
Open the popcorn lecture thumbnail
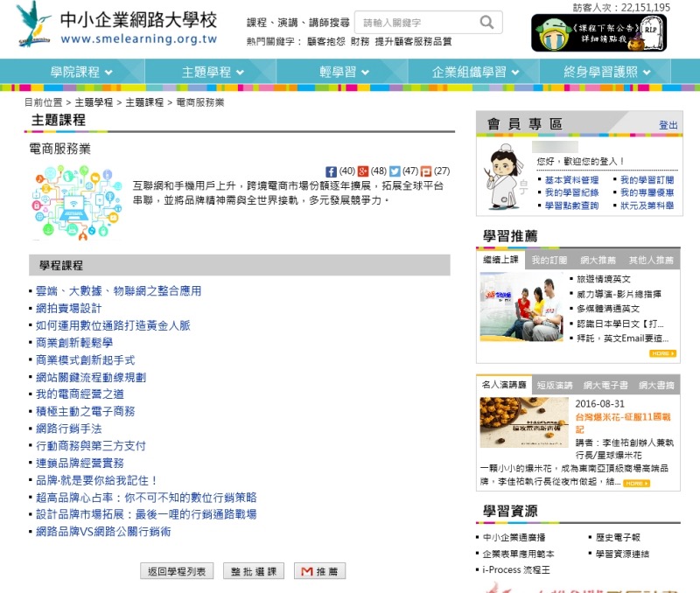point(524,422)
